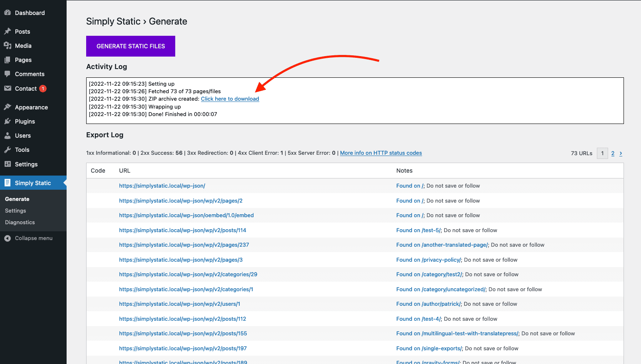The height and width of the screenshot is (364, 641).
Task: Open Found on /category/uncategorized/ link
Action: point(441,290)
